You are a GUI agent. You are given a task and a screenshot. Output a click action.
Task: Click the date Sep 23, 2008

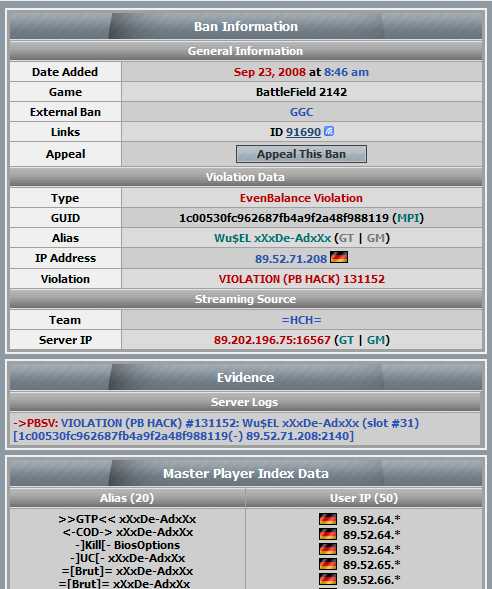pyautogui.click(x=270, y=72)
